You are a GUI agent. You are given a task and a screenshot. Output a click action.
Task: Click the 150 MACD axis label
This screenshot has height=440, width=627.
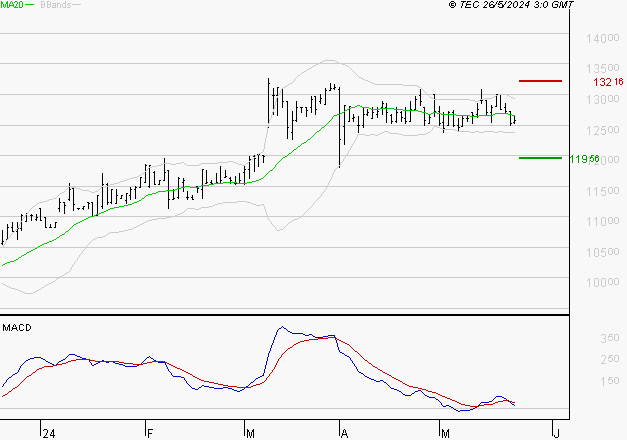pyautogui.click(x=610, y=381)
